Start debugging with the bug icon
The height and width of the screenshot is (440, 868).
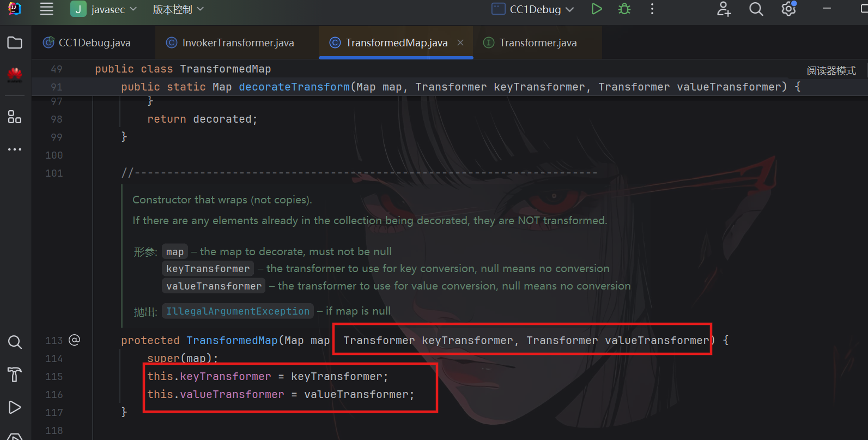pos(624,9)
